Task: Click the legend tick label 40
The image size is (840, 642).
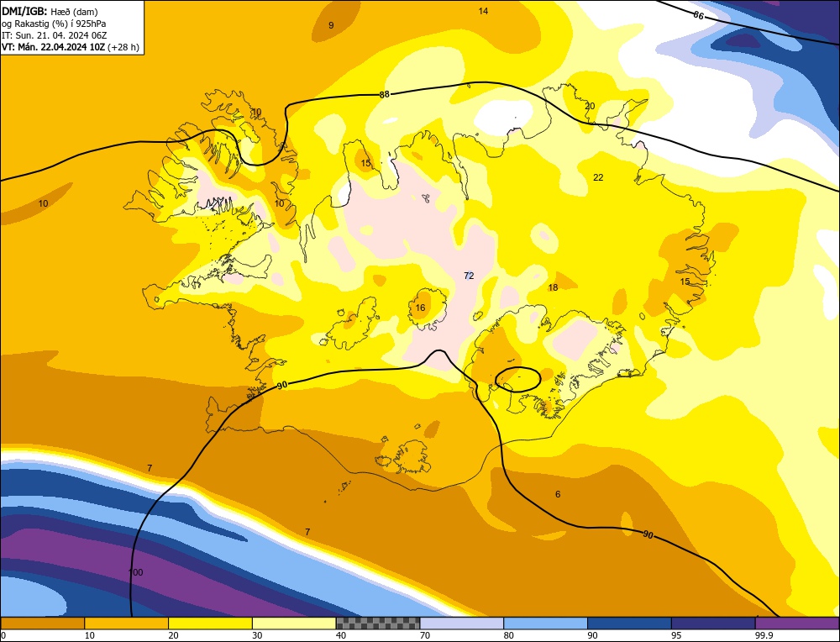Action: point(341,635)
